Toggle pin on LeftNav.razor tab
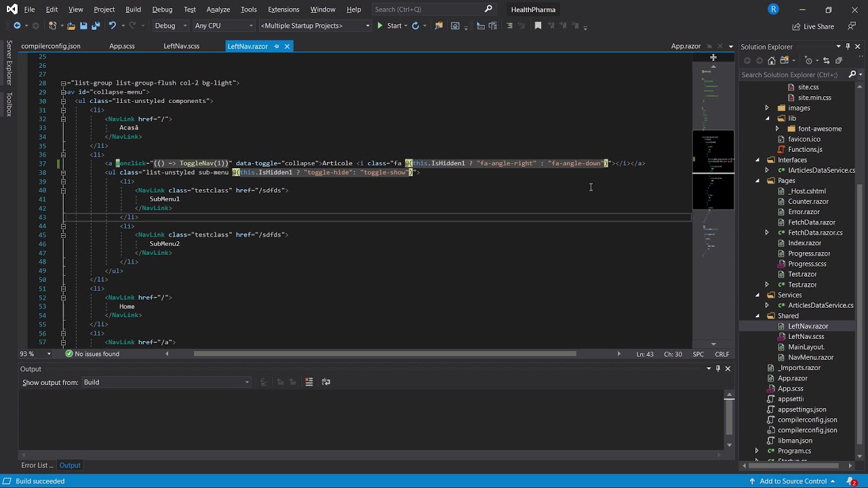 pos(276,46)
